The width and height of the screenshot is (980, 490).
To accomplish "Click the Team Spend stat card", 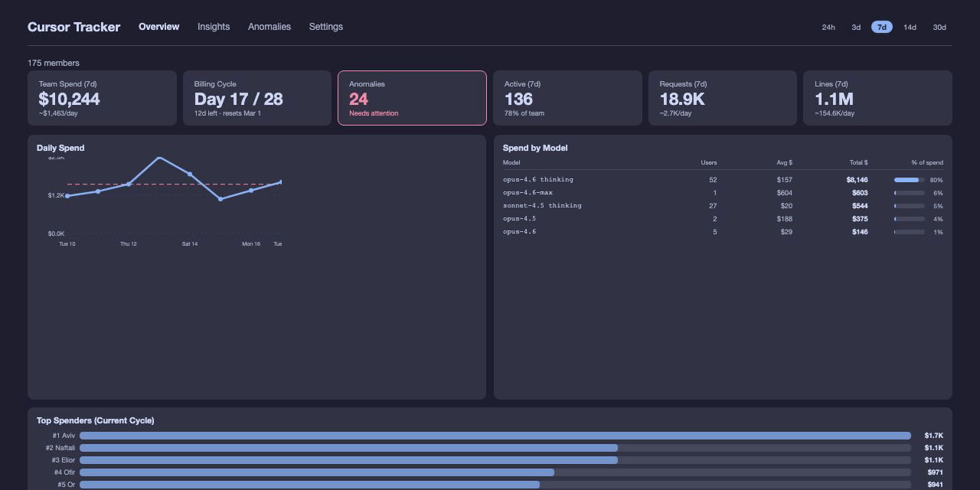I will tap(102, 98).
